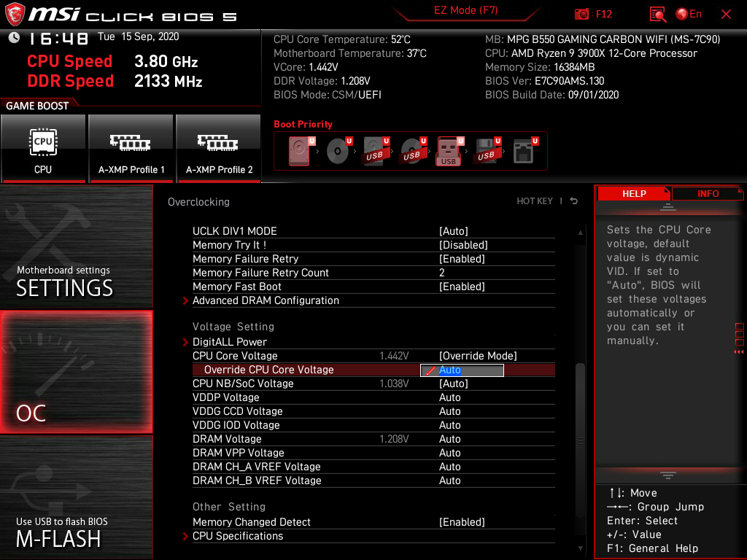
Task: Toggle Memory Failure Retry Enabled value
Action: (x=462, y=259)
